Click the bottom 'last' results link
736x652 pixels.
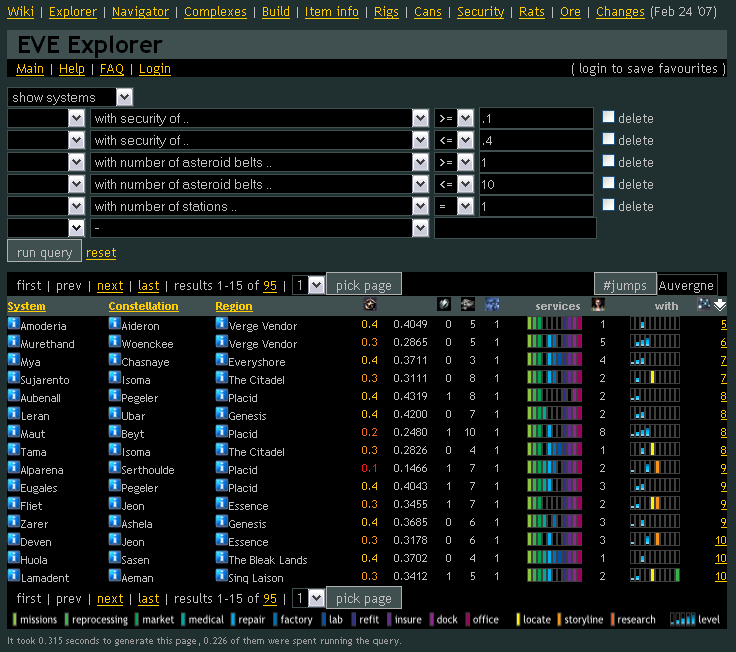148,599
